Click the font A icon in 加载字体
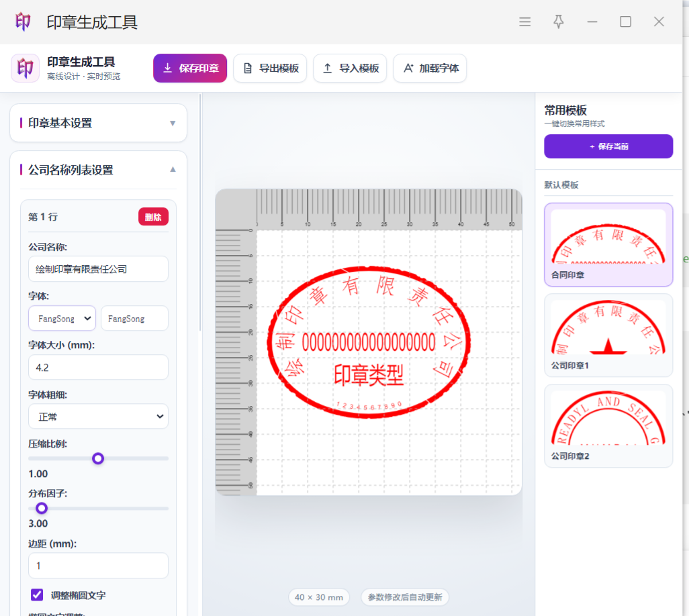 click(x=408, y=68)
